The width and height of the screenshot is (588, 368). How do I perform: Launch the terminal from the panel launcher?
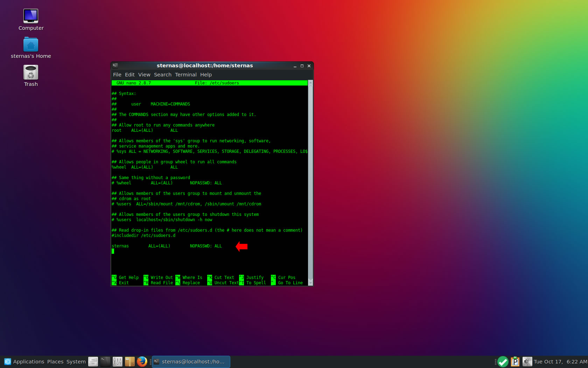pos(105,362)
